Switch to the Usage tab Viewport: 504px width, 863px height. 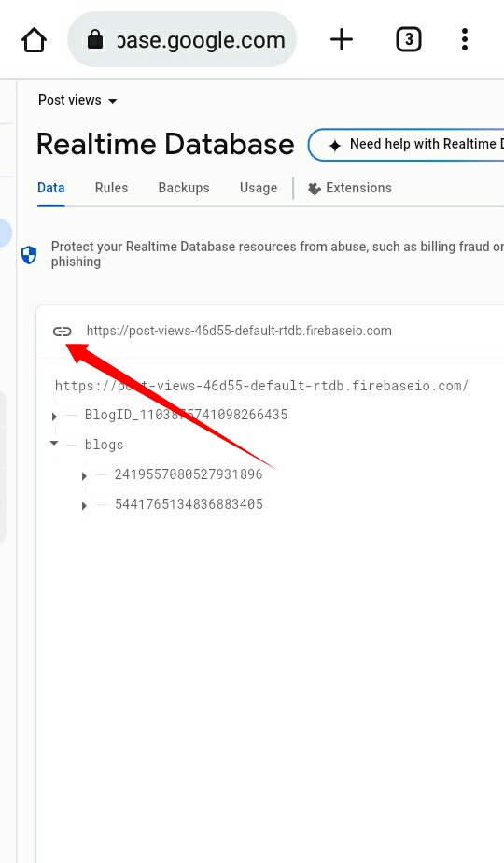click(258, 188)
